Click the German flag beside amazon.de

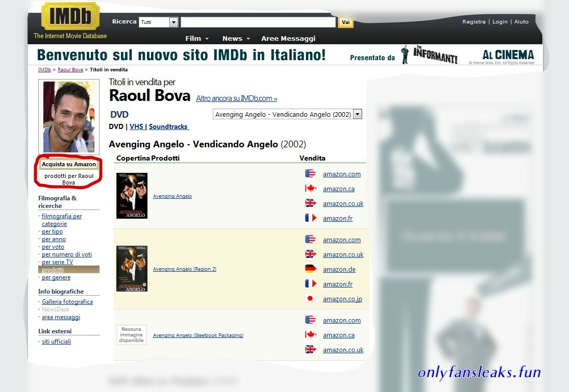(310, 269)
